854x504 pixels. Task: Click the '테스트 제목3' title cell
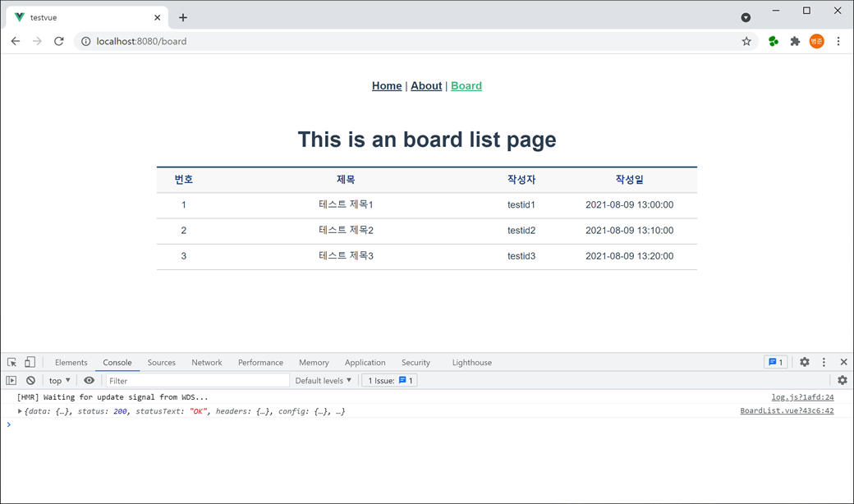click(x=346, y=256)
